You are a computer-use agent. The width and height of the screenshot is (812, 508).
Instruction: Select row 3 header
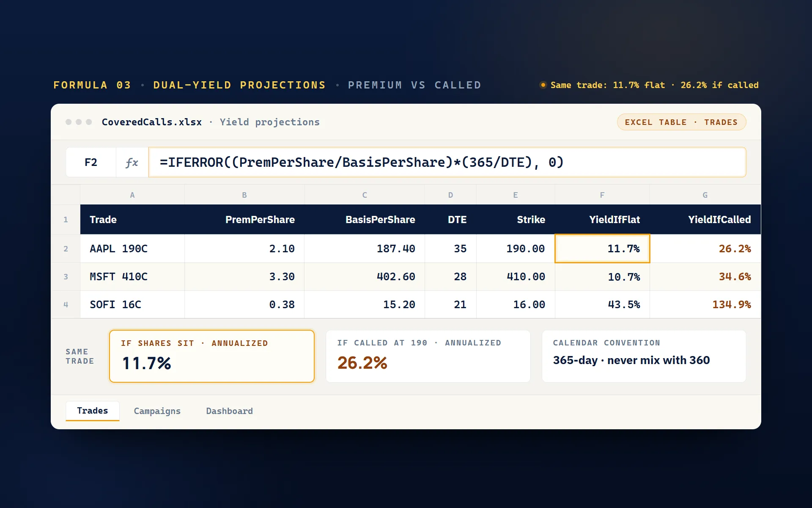(x=66, y=276)
